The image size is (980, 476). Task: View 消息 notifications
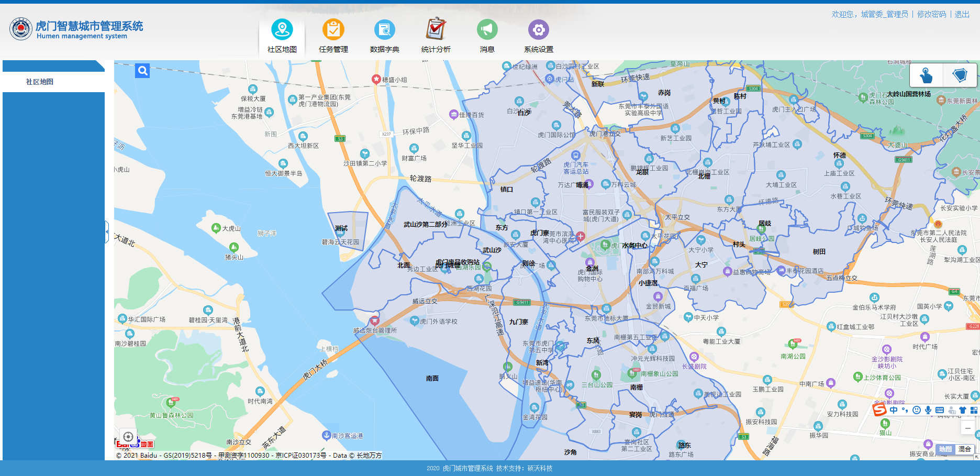tap(487, 36)
